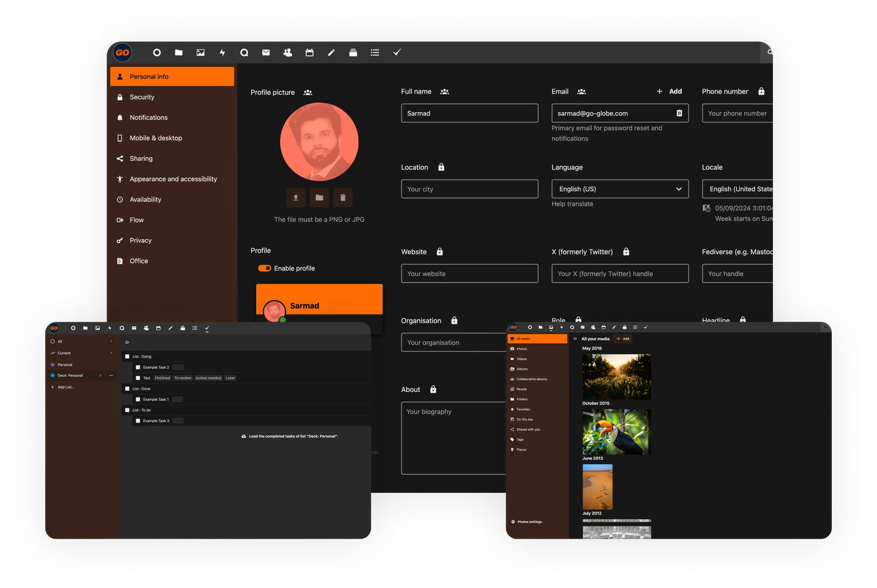This screenshot has height=588, width=877.
Task: Click the upload profile picture icon
Action: pos(296,198)
